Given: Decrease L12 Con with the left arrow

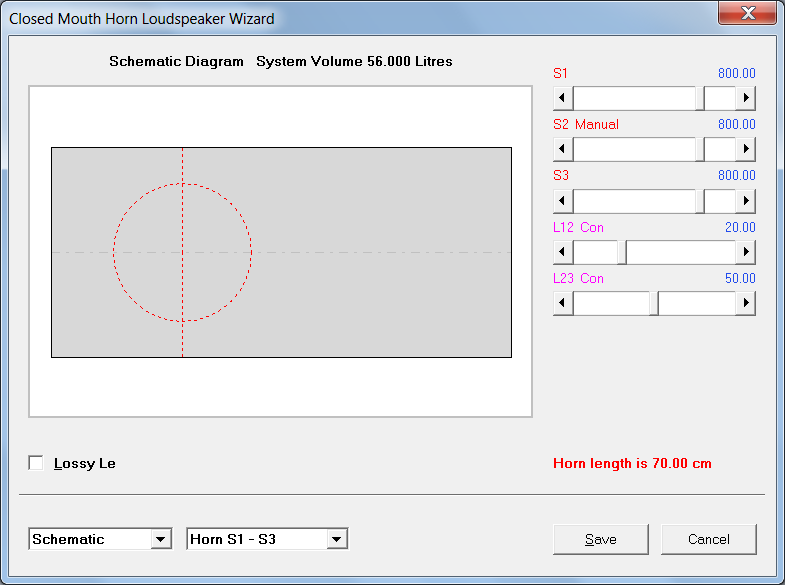Looking at the screenshot, I should point(563,252).
